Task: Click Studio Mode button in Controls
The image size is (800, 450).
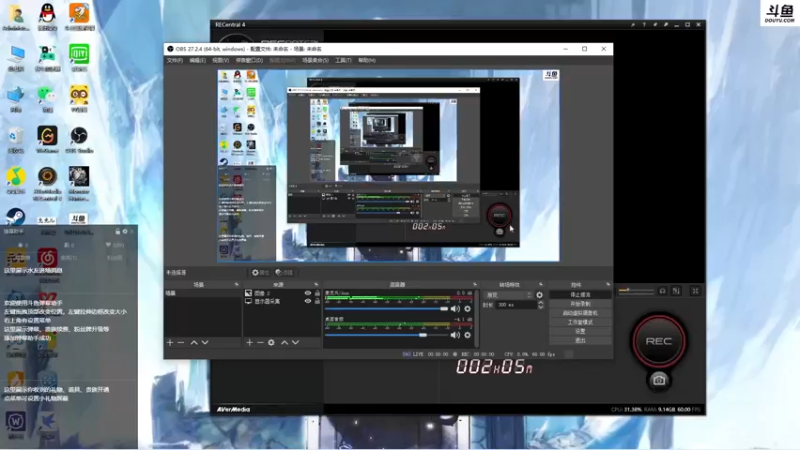Action: [x=580, y=322]
